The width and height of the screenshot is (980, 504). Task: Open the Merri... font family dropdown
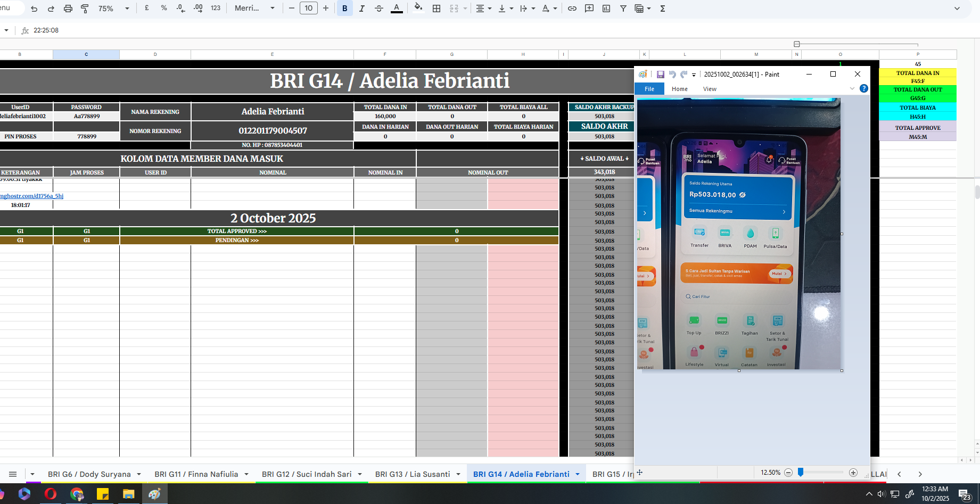254,9
